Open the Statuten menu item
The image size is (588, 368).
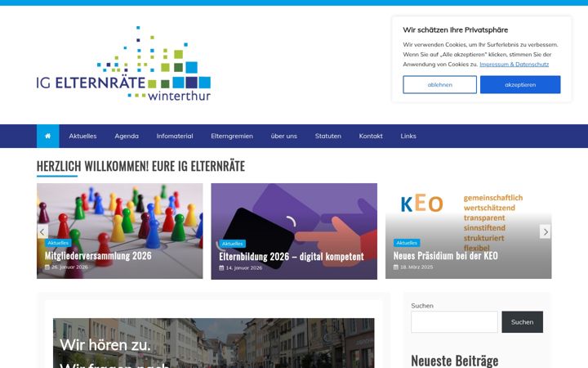[328, 136]
